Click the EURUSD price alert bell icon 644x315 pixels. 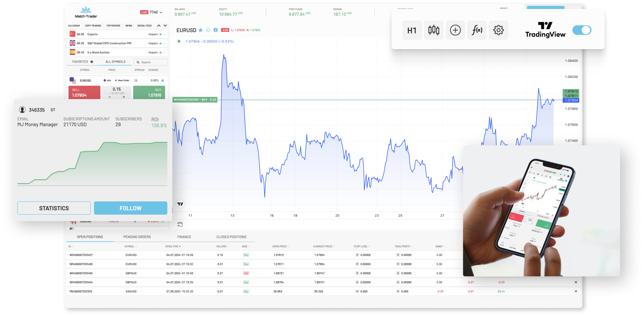point(208,30)
